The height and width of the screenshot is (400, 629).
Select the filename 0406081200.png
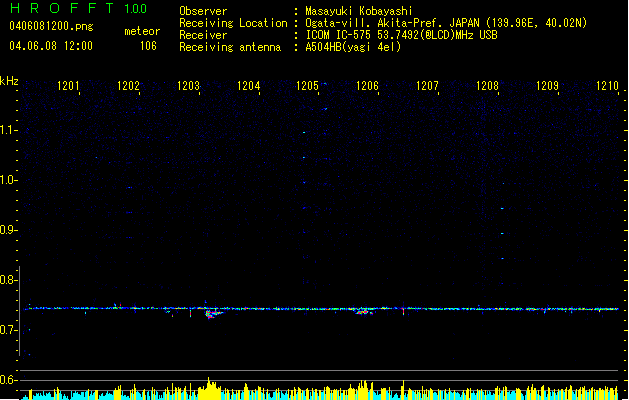point(51,26)
